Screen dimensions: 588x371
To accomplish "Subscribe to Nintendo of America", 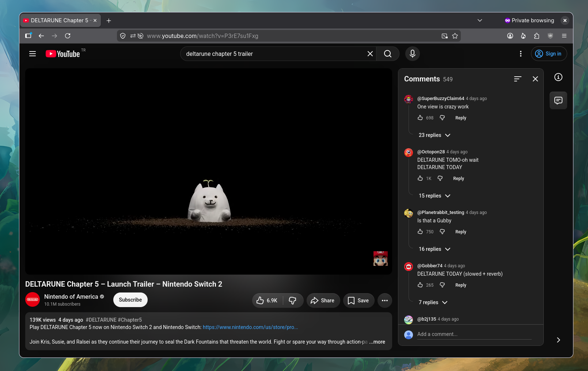I will tap(130, 300).
